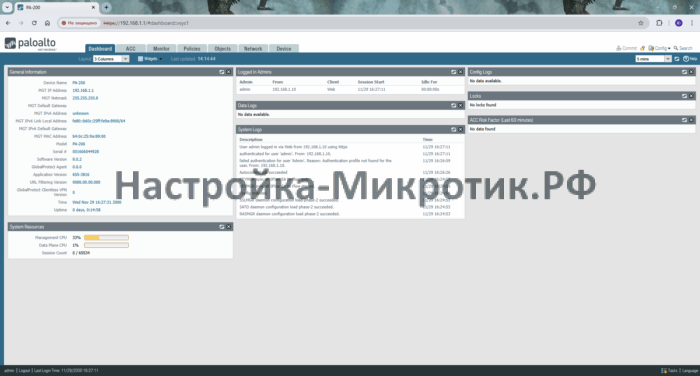Image resolution: width=700 pixels, height=376 pixels.
Task: Click the admin user in the status bar
Action: (9, 371)
